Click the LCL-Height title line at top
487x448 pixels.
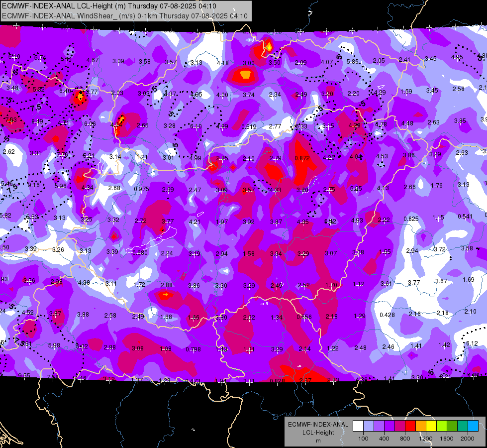[109, 6]
